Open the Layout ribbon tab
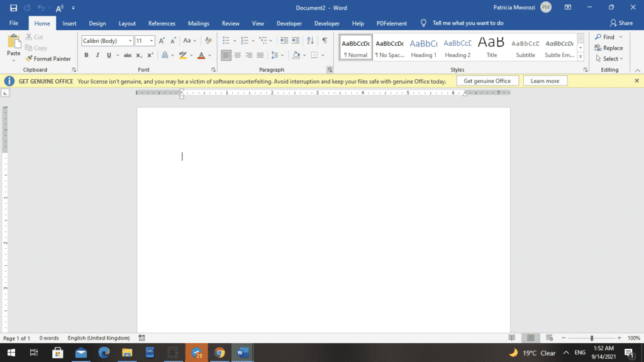Screen dimensions: 644x362 point(127,23)
